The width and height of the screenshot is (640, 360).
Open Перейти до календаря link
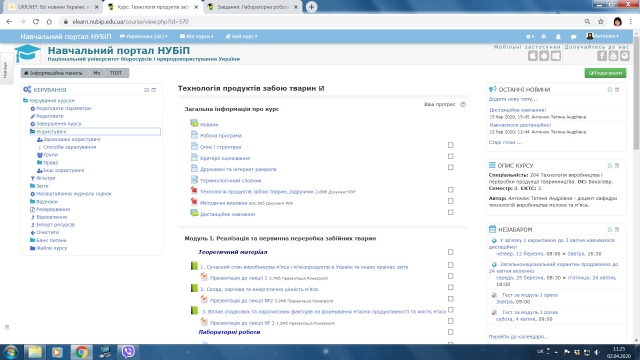pos(518,337)
